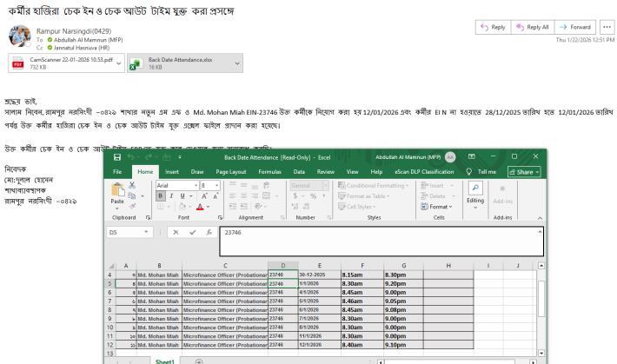This screenshot has height=364, width=617.
Task: Open the Formulas ribbon tab
Action: click(268, 172)
